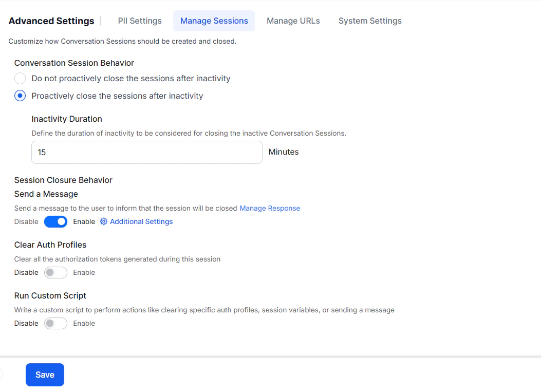Image resolution: width=541 pixels, height=392 pixels.
Task: Disable the Send a Message toggle
Action: (x=55, y=221)
